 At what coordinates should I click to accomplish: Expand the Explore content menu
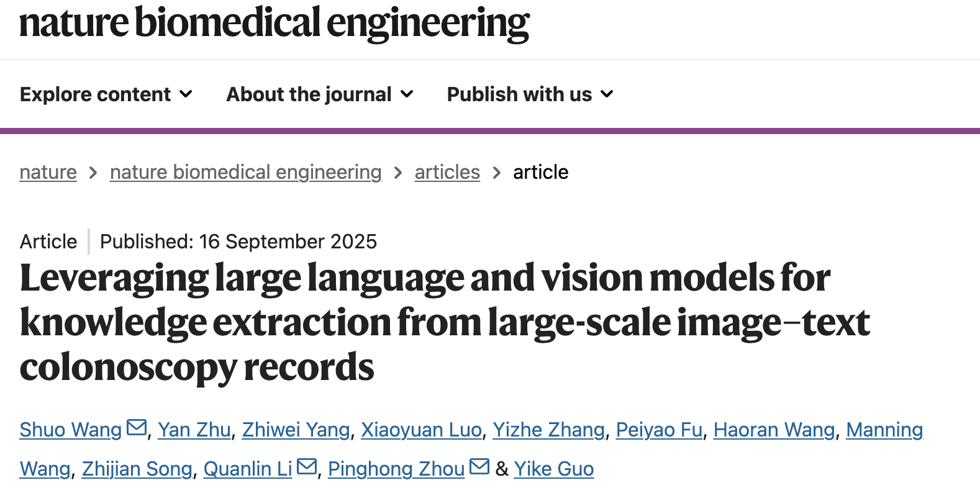click(106, 94)
